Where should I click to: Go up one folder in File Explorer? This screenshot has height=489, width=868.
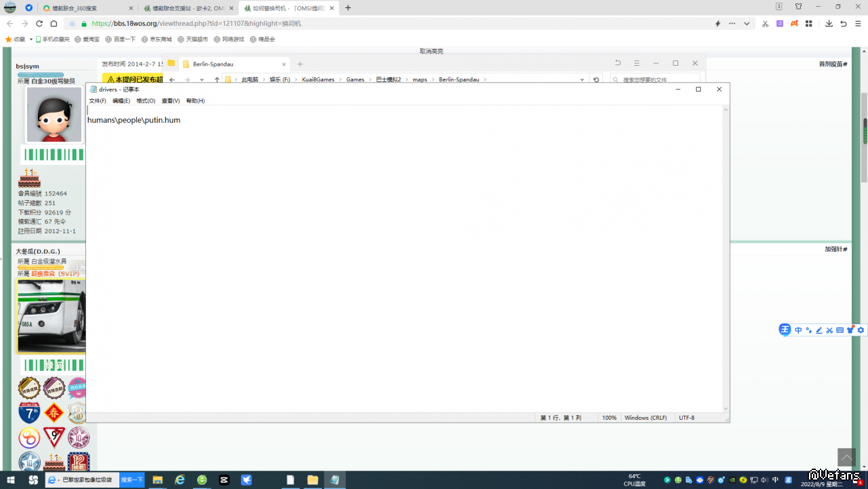217,79
